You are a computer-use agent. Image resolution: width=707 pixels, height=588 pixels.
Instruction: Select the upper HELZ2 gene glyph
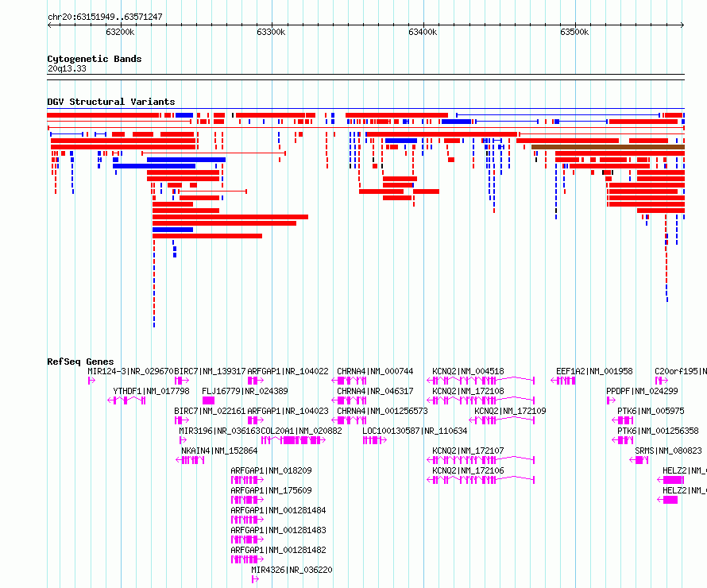point(670,480)
